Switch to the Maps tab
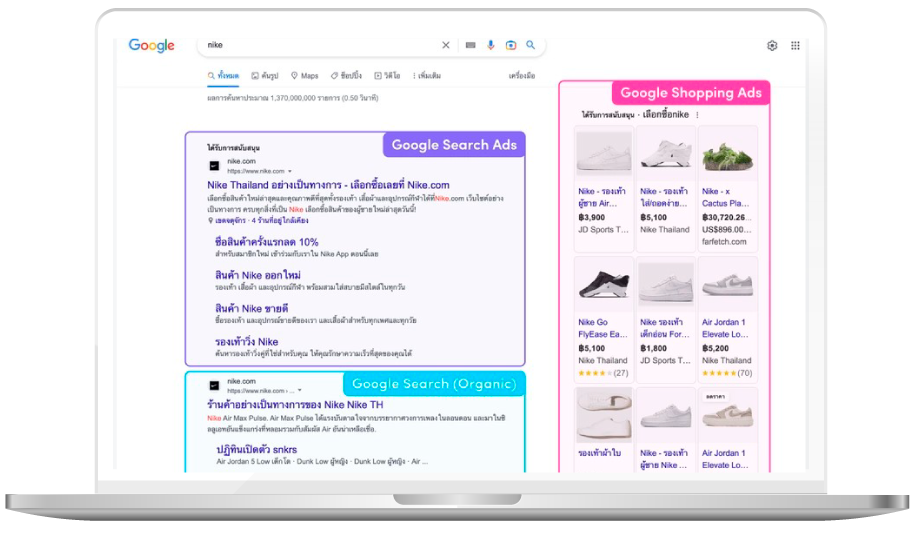The image size is (914, 538). (304, 76)
